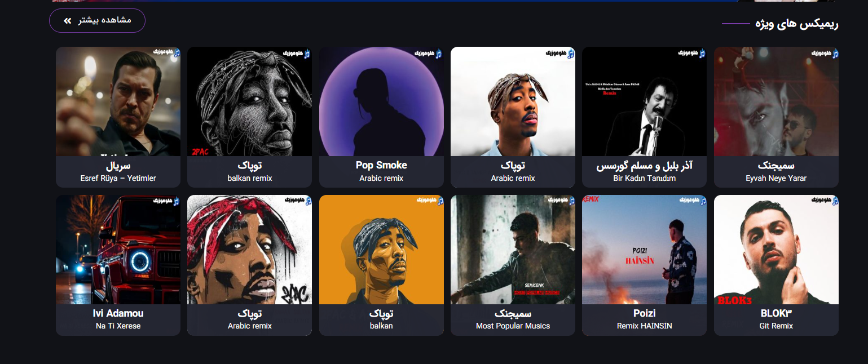Viewport: 868px width, 364px height.
Task: Select the Git Remix BLOK3 title
Action: 776,326
